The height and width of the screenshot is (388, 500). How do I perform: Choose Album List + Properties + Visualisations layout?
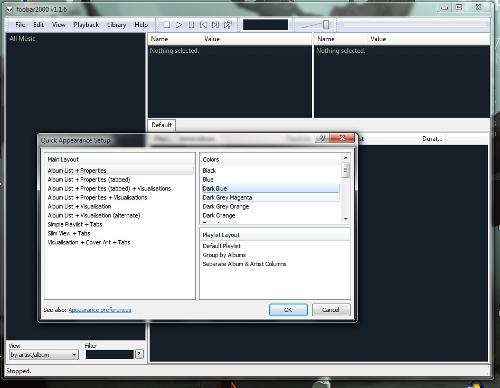(97, 198)
